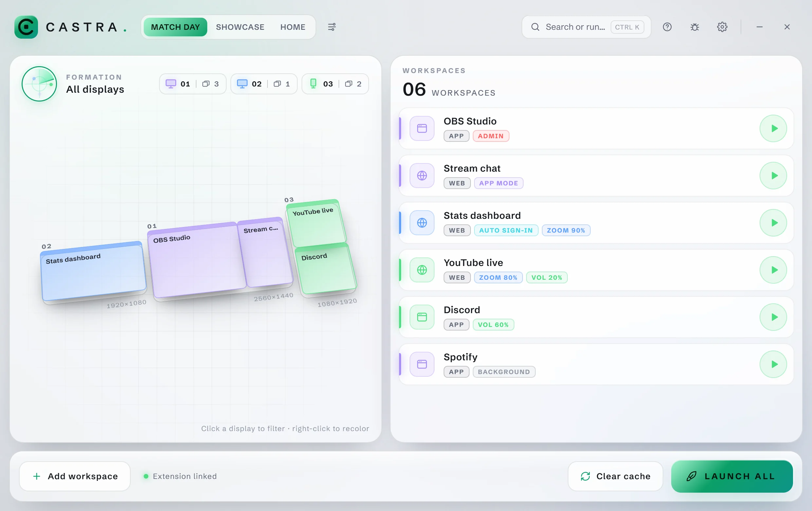Image resolution: width=812 pixels, height=511 pixels.
Task: Select the YouTube live tile on display 03
Action: click(316, 224)
